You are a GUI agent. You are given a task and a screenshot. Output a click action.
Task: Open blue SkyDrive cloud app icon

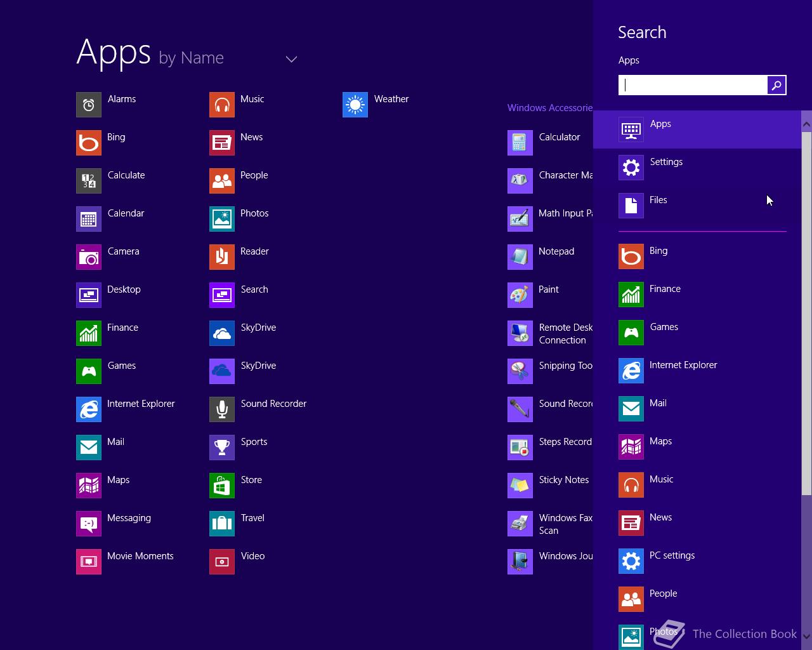coord(222,333)
